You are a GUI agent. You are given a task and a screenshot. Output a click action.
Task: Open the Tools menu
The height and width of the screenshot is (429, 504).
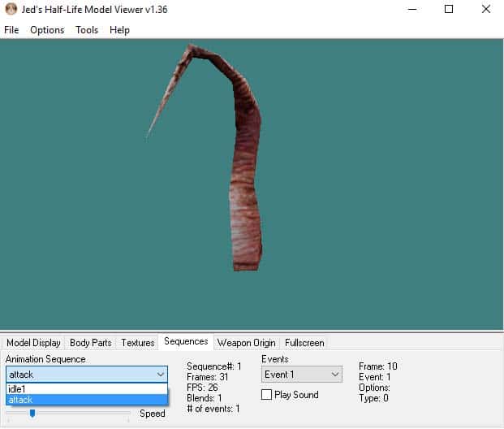(87, 30)
